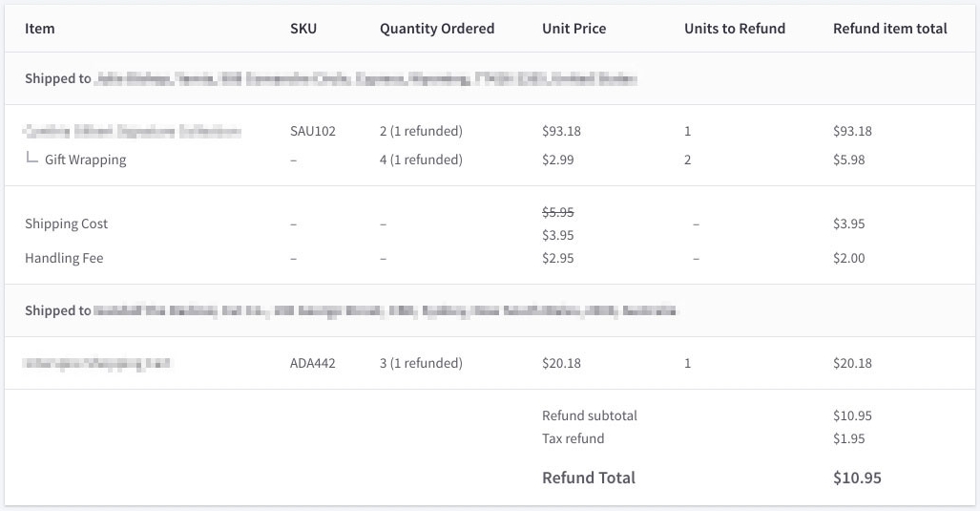Click the Item column header
980x511 pixels.
click(x=40, y=29)
